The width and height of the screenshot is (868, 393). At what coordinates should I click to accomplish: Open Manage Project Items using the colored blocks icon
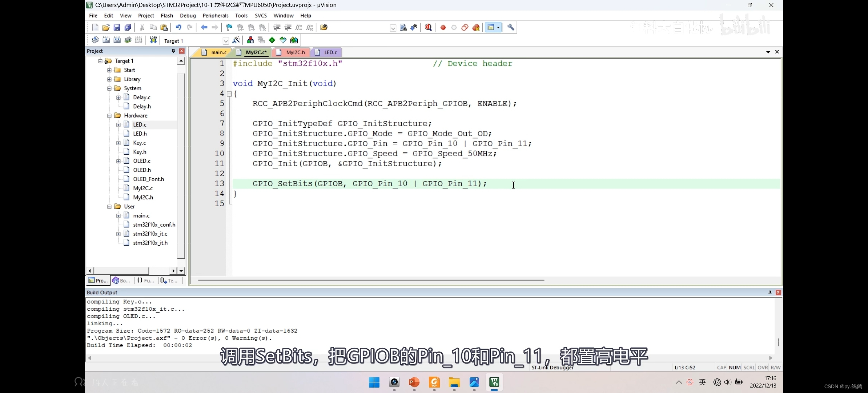(x=250, y=40)
